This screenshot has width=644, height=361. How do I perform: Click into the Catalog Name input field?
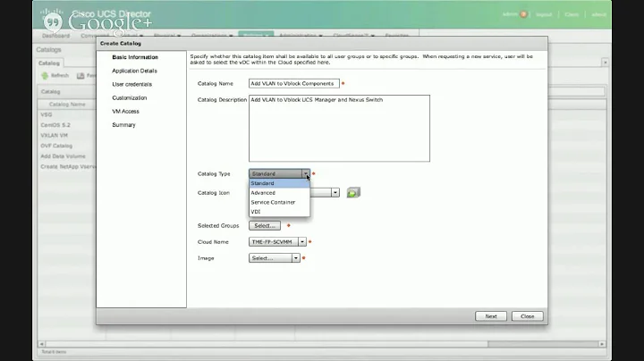[294, 84]
